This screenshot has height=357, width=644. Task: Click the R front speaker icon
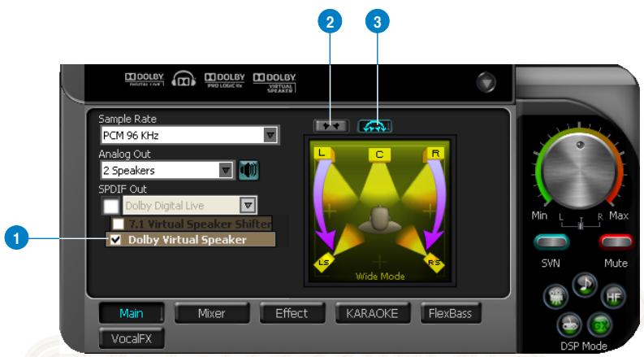[x=434, y=155]
